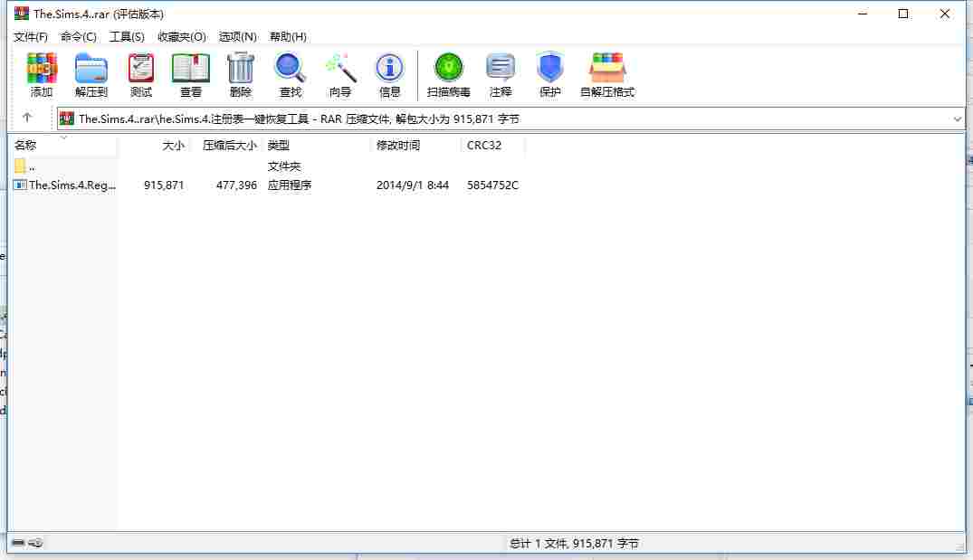The height and width of the screenshot is (560, 973).
Task: Start 扫描病毒 (Virus scan) icon
Action: point(448,74)
